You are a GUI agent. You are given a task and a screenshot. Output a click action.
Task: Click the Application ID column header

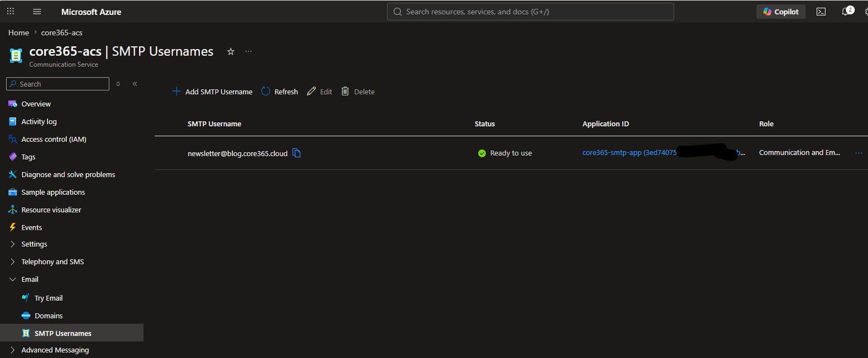[606, 124]
